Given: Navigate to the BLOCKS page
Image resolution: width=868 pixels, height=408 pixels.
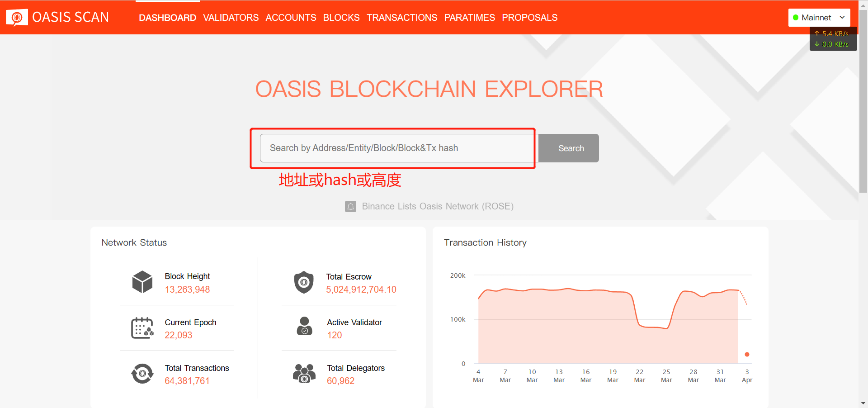Looking at the screenshot, I should tap(341, 18).
